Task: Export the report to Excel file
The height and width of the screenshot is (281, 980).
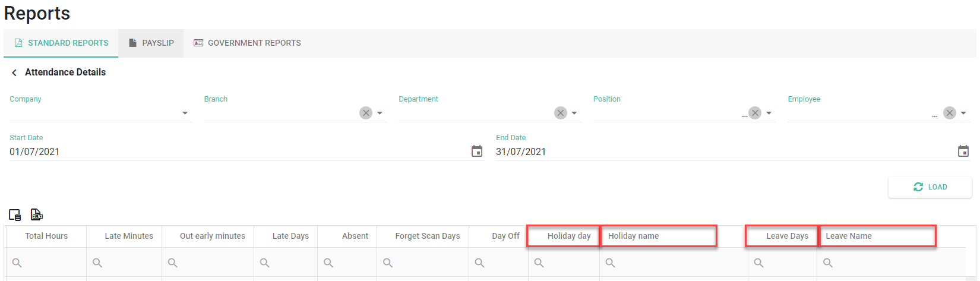Action: (x=37, y=214)
